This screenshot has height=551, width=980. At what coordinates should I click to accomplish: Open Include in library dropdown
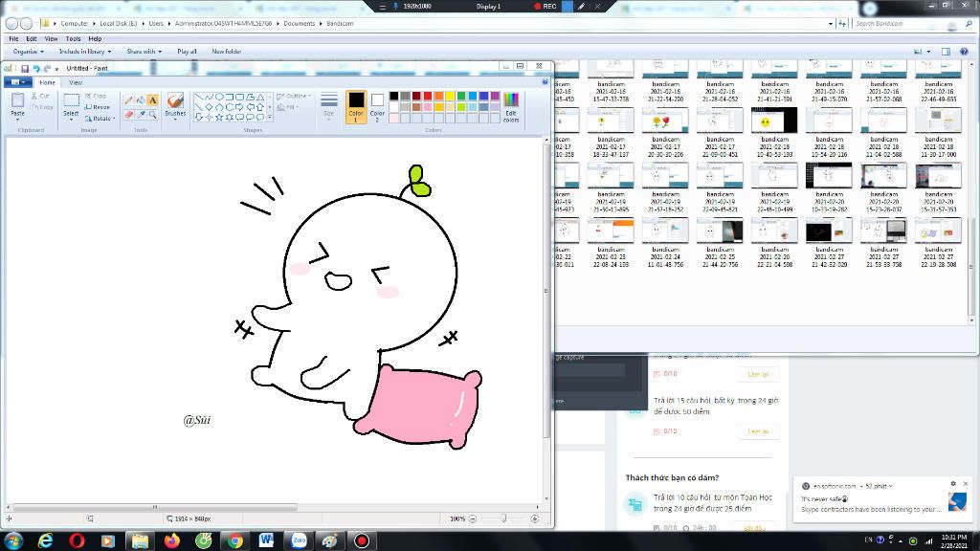[x=85, y=52]
